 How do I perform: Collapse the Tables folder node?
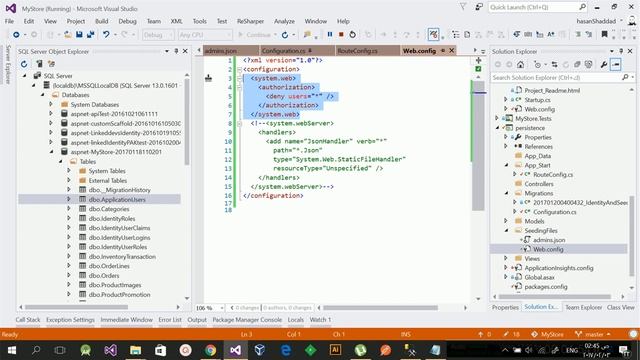[x=60, y=162]
